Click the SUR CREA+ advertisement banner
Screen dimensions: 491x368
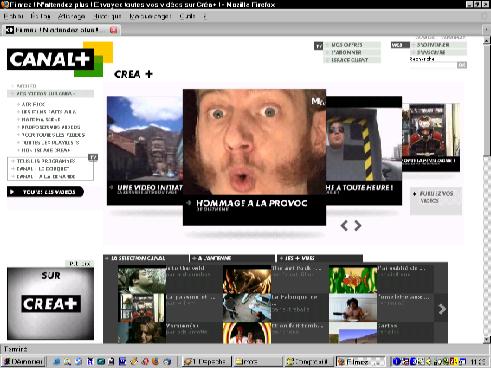(x=50, y=303)
